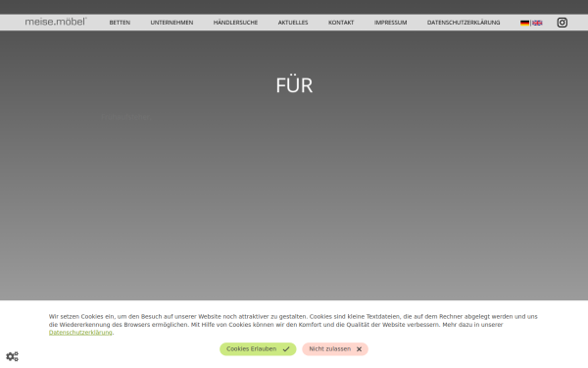588x368 pixels.
Task: Open the Instagram icon link
Action: click(x=562, y=23)
